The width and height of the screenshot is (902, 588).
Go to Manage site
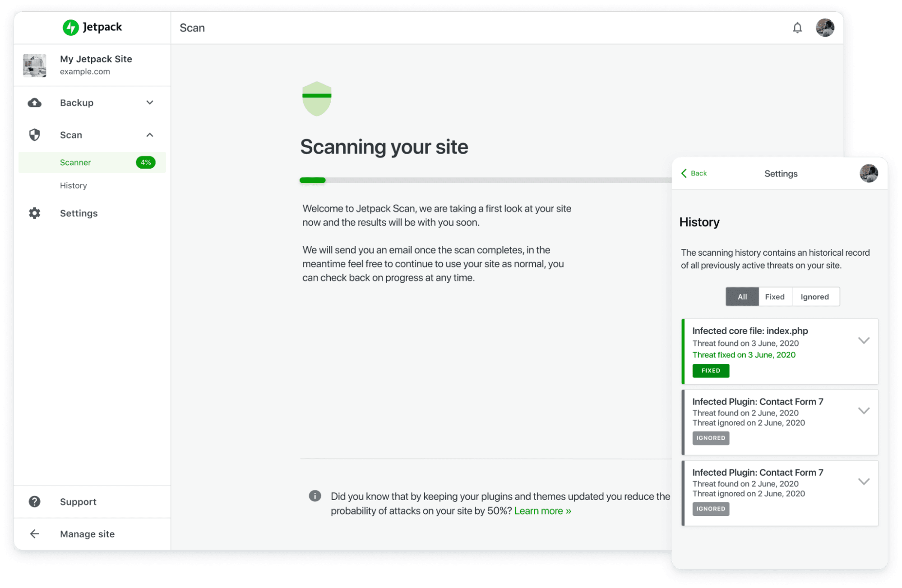coord(88,534)
